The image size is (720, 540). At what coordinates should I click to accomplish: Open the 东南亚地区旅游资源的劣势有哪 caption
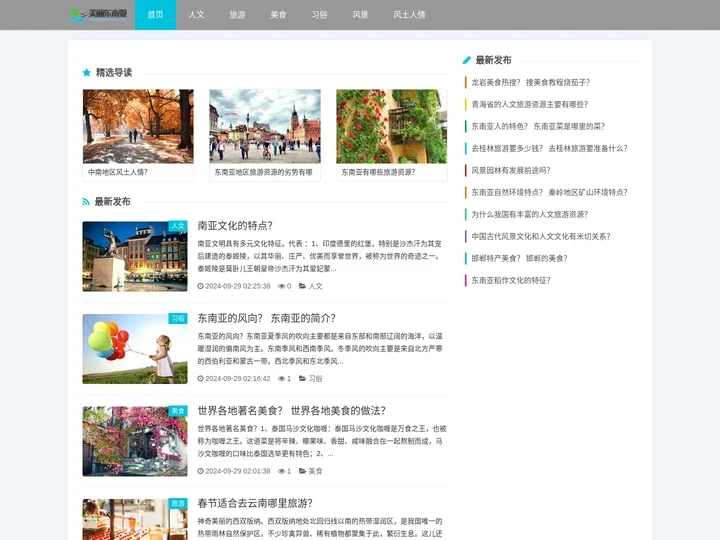coord(264,172)
